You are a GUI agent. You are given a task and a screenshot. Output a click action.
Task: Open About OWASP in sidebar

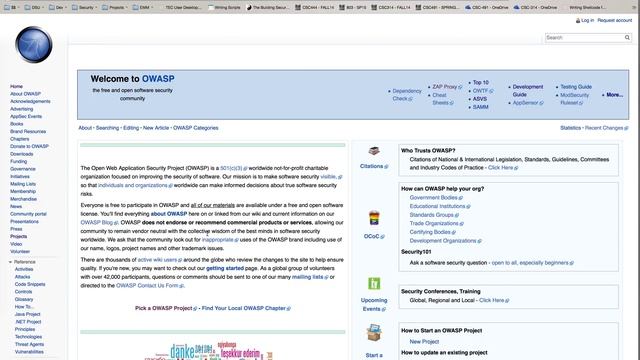pyautogui.click(x=25, y=94)
